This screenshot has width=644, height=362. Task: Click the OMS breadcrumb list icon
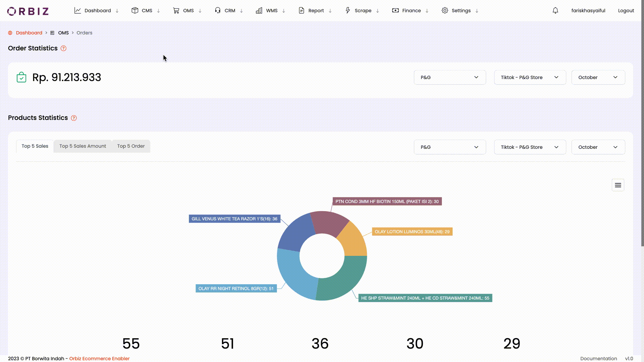pyautogui.click(x=52, y=33)
